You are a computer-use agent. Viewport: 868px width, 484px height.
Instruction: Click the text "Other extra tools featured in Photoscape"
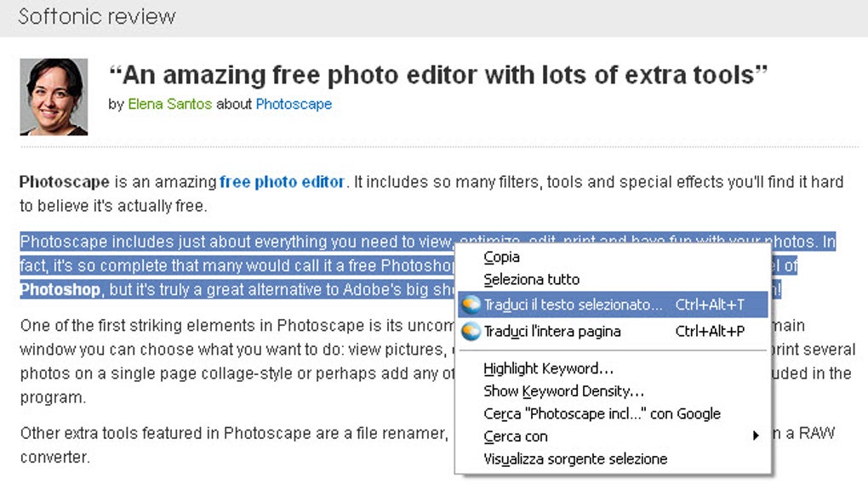(166, 433)
